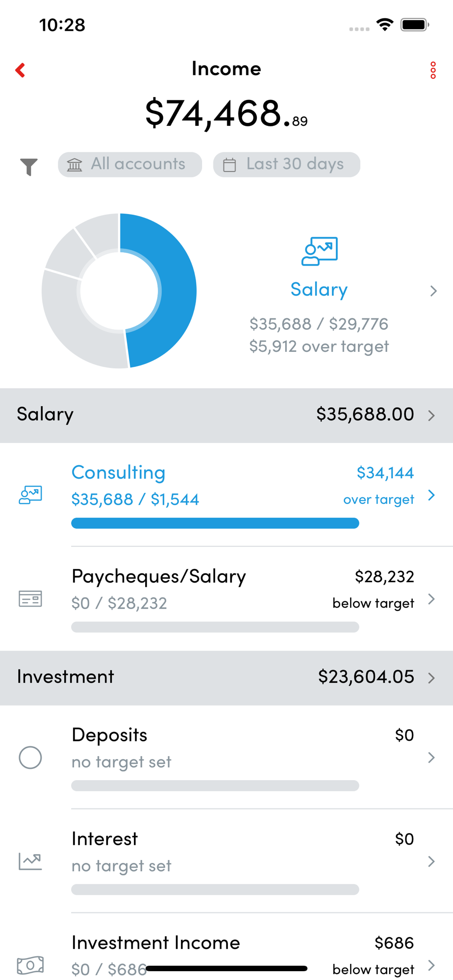Open the Consulting row
453x980 pixels.
(x=226, y=495)
